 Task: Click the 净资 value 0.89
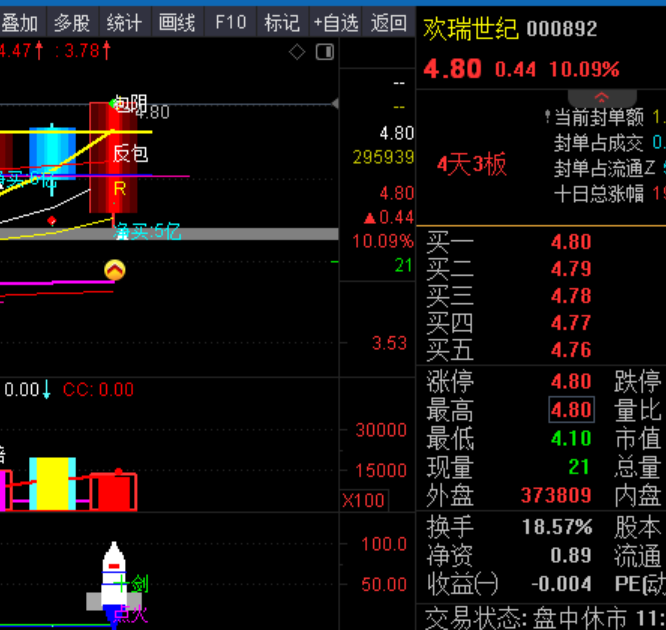coord(571,555)
